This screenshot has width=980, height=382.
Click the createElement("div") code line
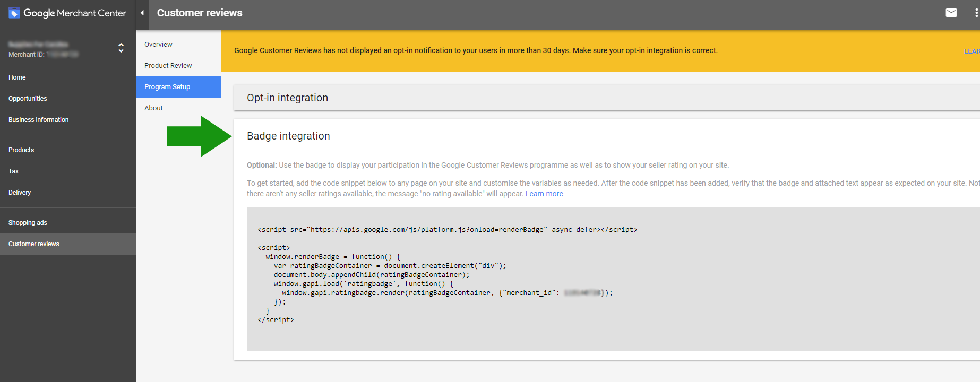pyautogui.click(x=390, y=266)
